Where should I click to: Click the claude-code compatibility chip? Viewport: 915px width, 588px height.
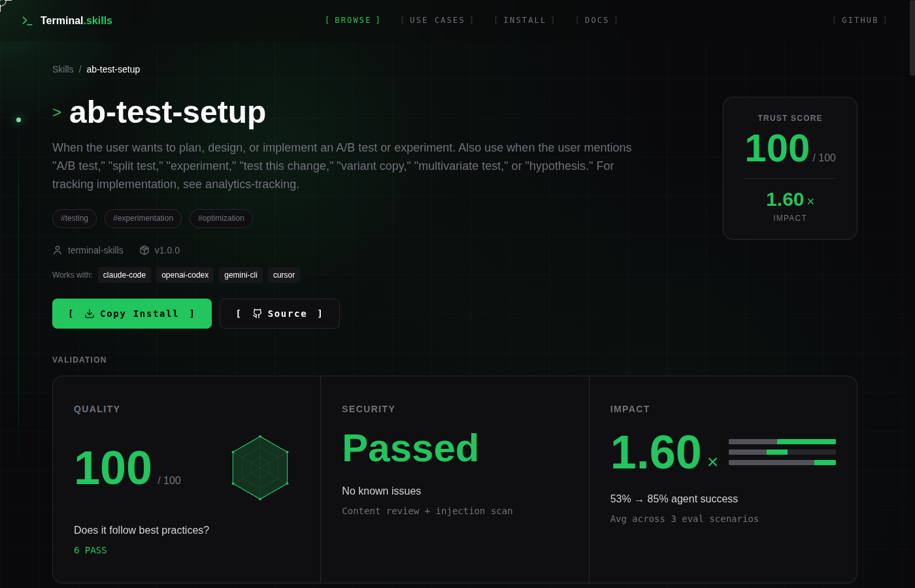pos(124,275)
